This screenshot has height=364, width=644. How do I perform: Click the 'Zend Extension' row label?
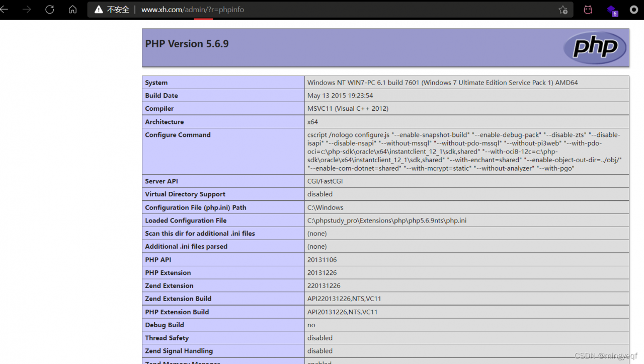click(169, 286)
